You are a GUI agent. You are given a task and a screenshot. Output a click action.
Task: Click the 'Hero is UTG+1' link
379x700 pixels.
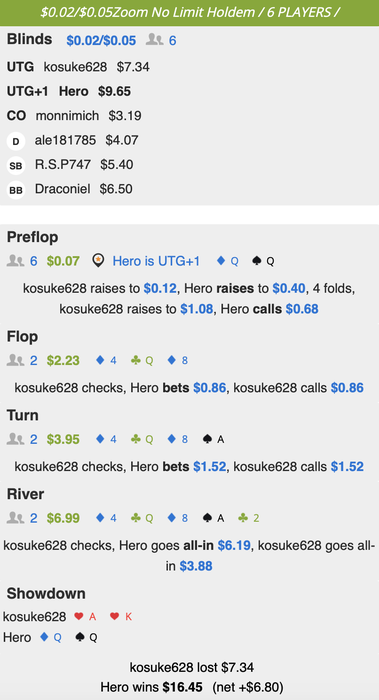click(156, 261)
